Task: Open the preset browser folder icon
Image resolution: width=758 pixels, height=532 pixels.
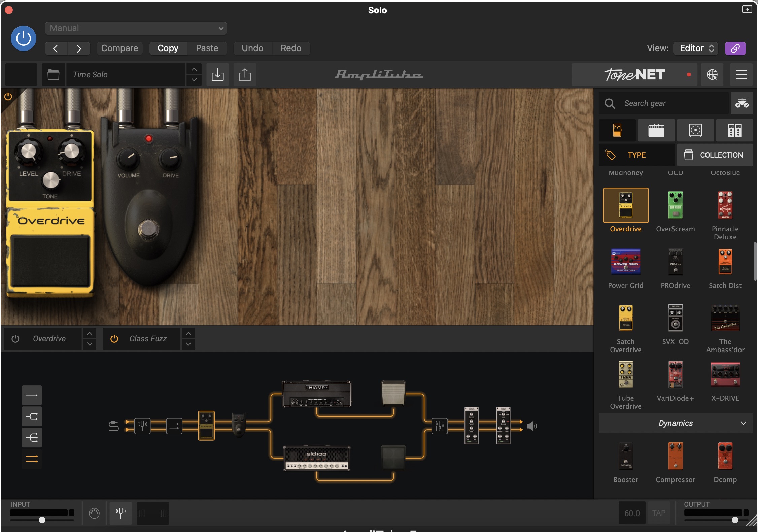Action: click(x=53, y=74)
